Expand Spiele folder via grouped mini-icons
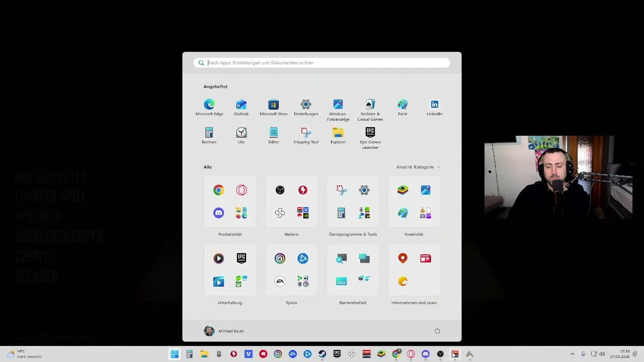644x362 pixels. [303, 282]
